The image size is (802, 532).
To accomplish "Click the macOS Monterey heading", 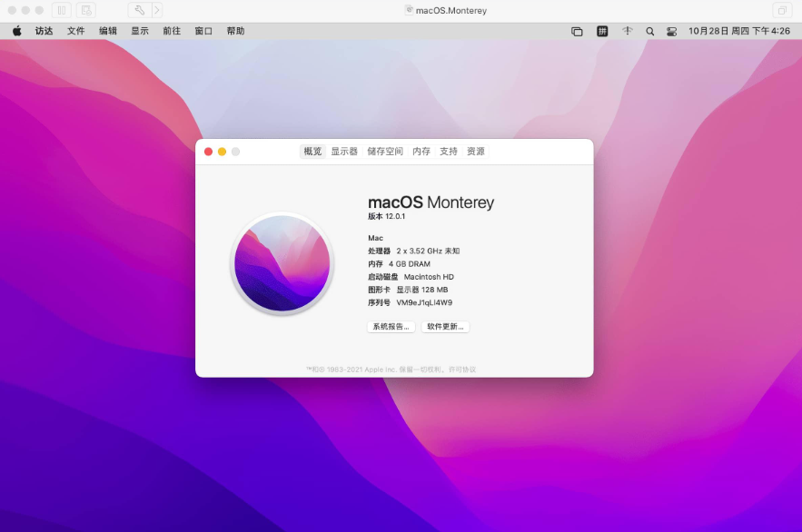I will (431, 202).
